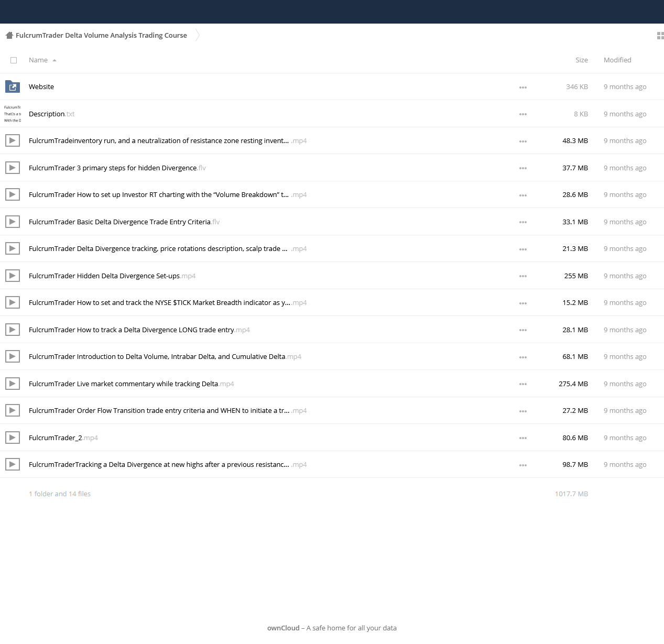Open Description.txt file name

point(52,114)
